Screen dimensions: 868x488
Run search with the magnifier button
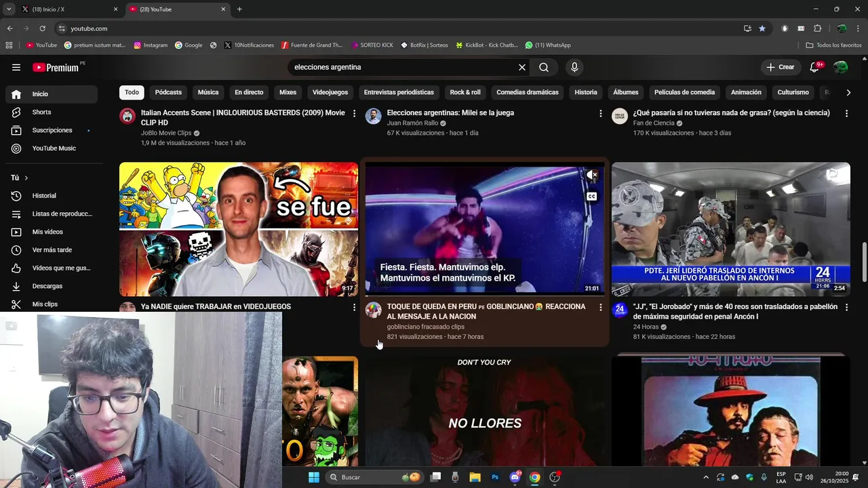(544, 67)
